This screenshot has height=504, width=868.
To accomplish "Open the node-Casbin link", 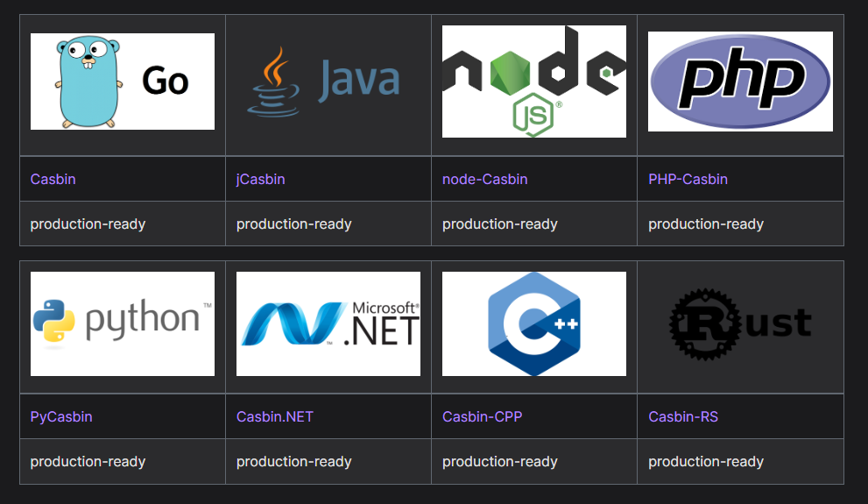I will click(485, 179).
